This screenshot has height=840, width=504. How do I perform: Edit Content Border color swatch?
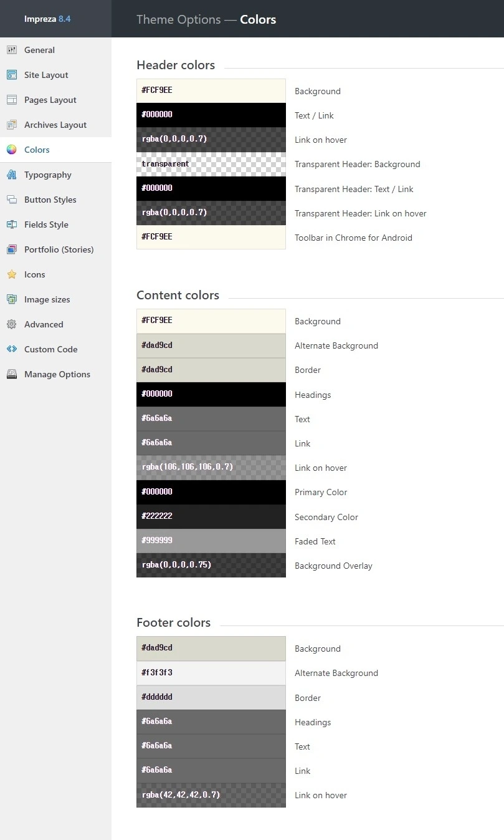point(211,370)
